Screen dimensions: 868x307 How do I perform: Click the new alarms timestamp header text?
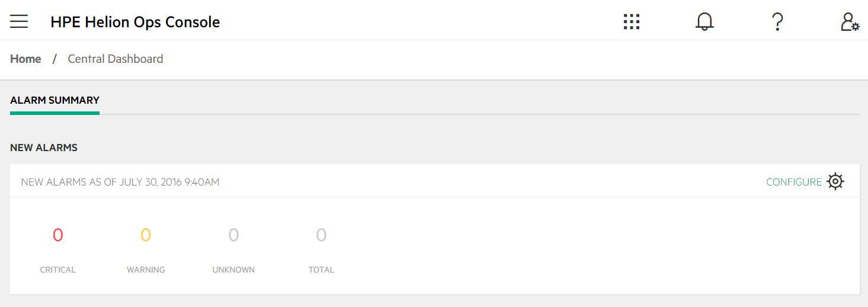coord(120,182)
